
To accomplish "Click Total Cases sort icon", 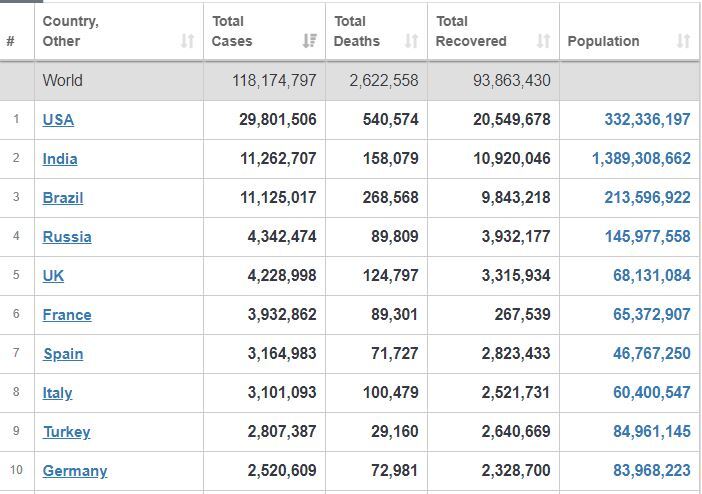I will point(309,41).
